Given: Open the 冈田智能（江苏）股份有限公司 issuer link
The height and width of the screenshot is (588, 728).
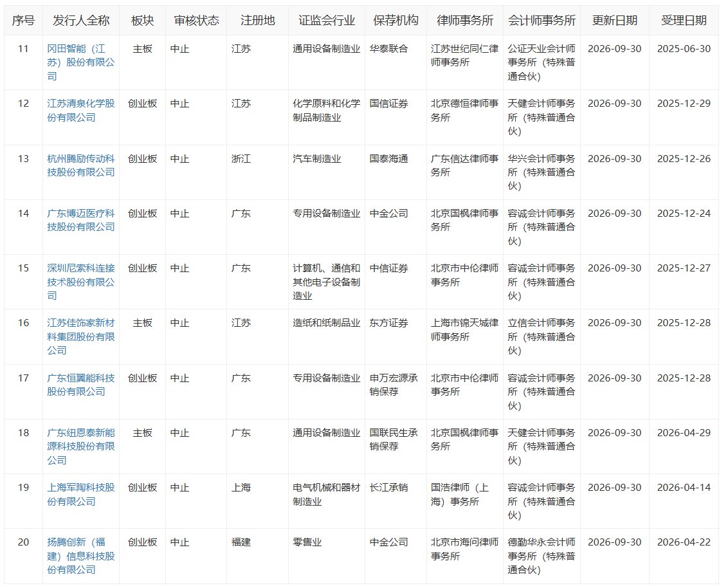Looking at the screenshot, I should point(81,62).
